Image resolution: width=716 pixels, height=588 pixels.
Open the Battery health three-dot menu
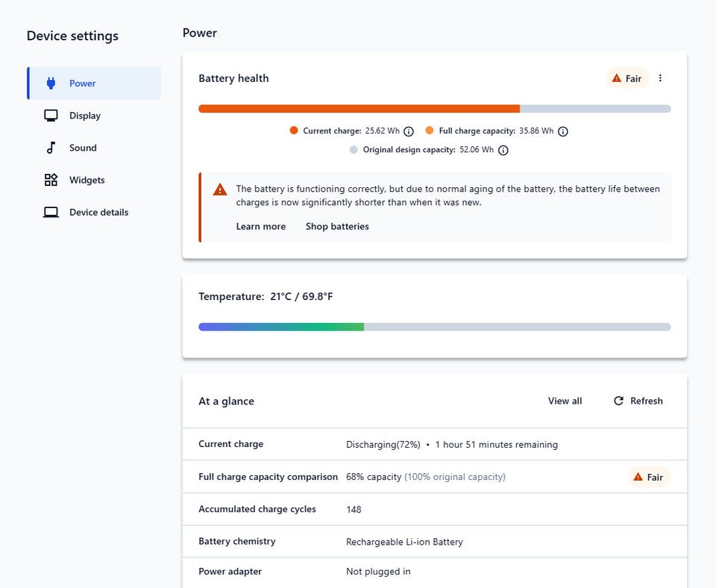(x=660, y=78)
